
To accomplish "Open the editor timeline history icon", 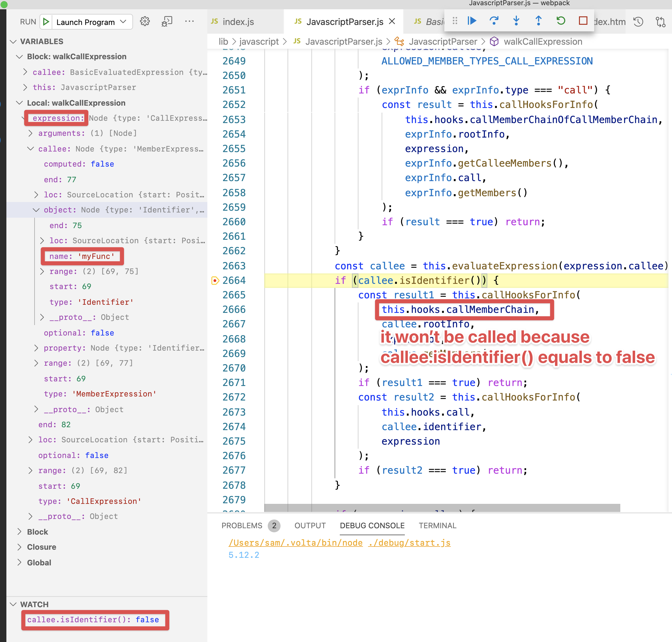I will pos(638,22).
